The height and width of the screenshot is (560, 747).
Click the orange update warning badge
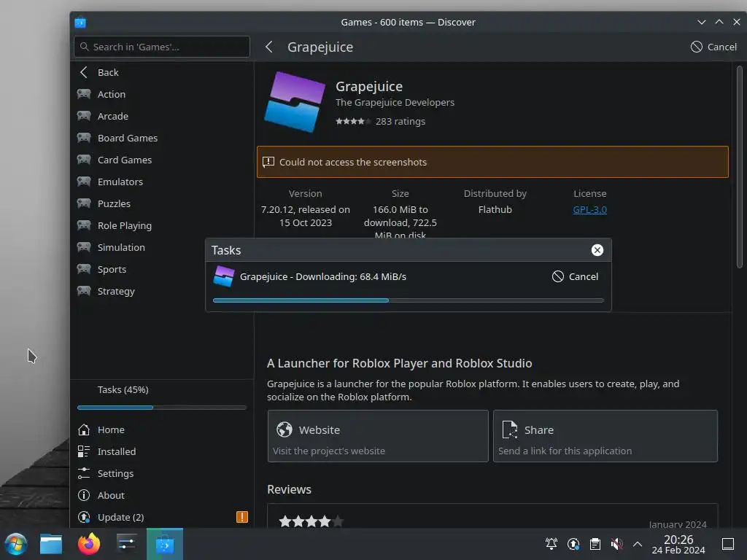[242, 517]
